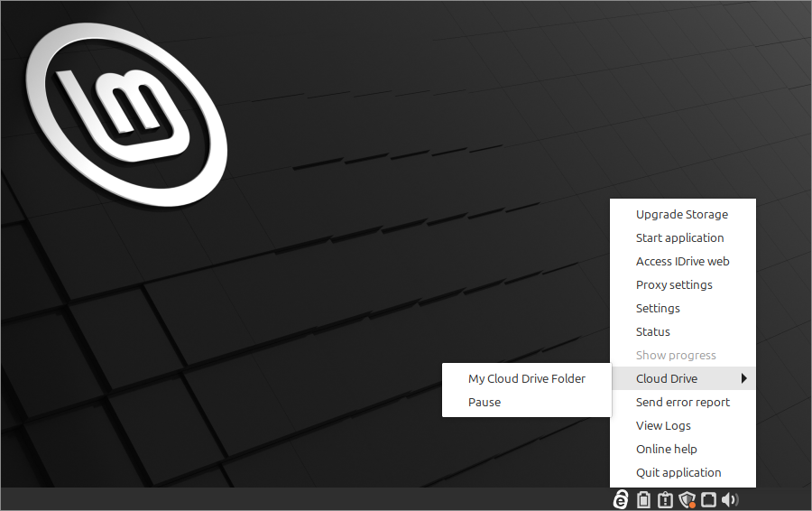Open the IDrive tray icon
Screen dimensions: 812x511
click(x=621, y=499)
